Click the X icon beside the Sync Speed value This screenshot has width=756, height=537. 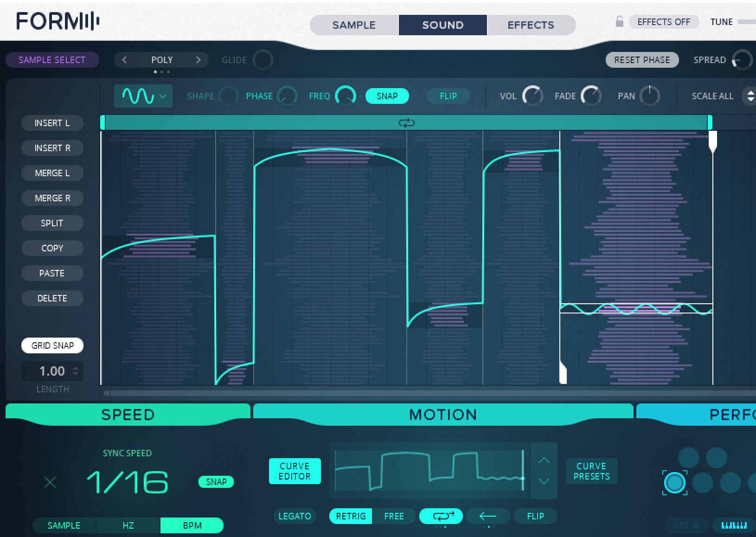[x=50, y=483]
